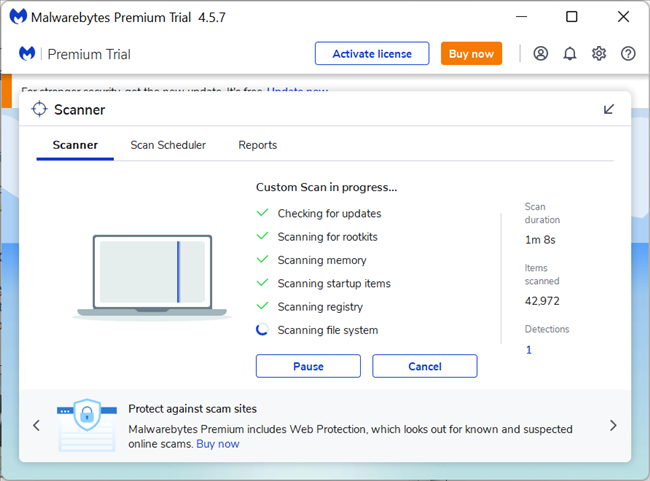The image size is (650, 481).
Task: Open the settings gear
Action: [x=599, y=53]
